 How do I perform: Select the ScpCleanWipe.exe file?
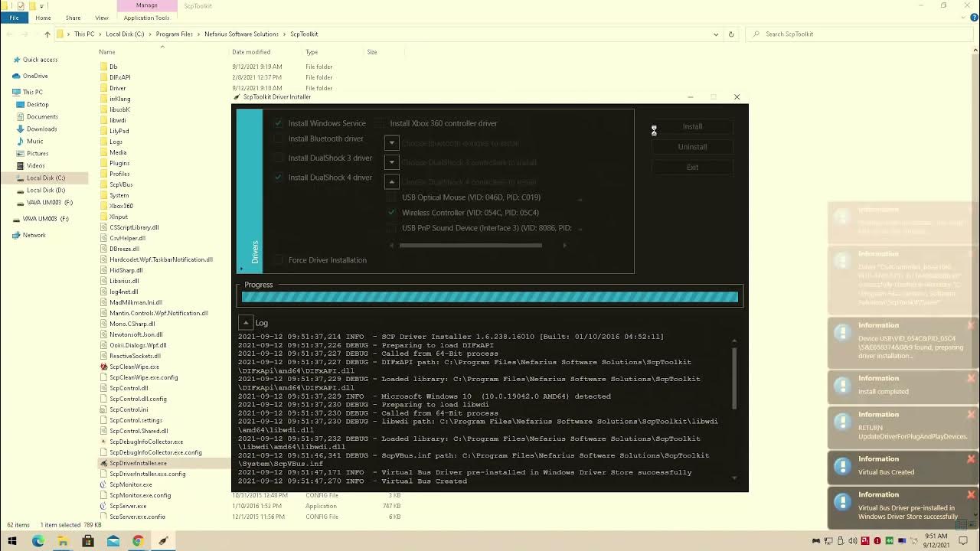[x=134, y=367]
